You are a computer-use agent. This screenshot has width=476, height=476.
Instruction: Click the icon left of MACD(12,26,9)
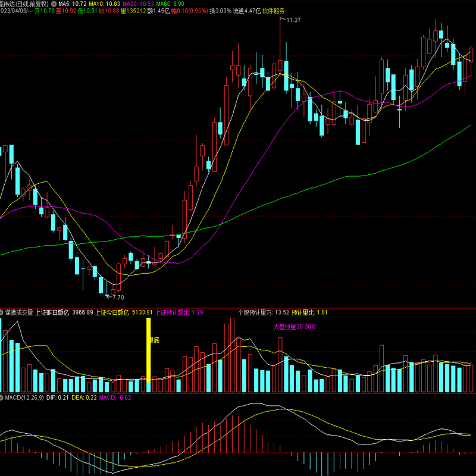point(2,397)
